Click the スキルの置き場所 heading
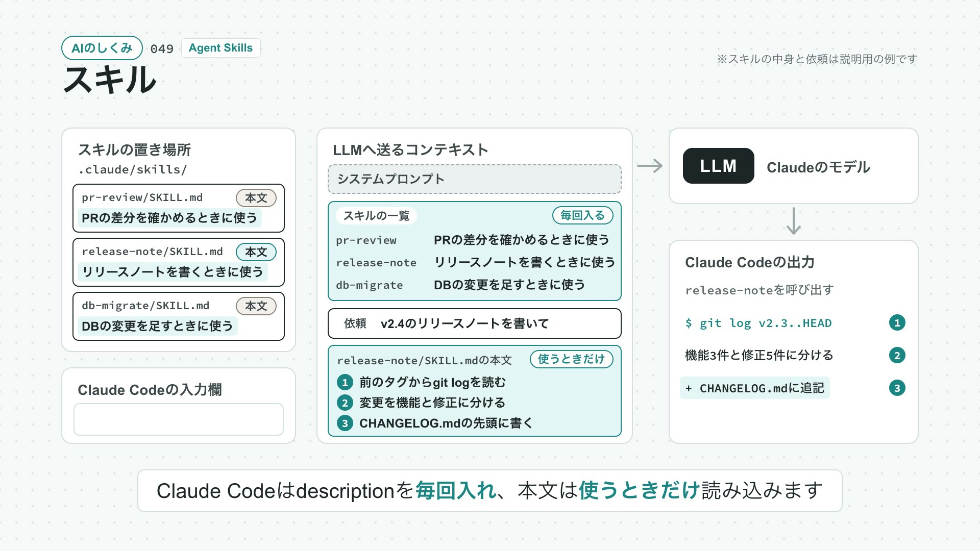Viewport: 980px width, 551px height. (x=134, y=149)
